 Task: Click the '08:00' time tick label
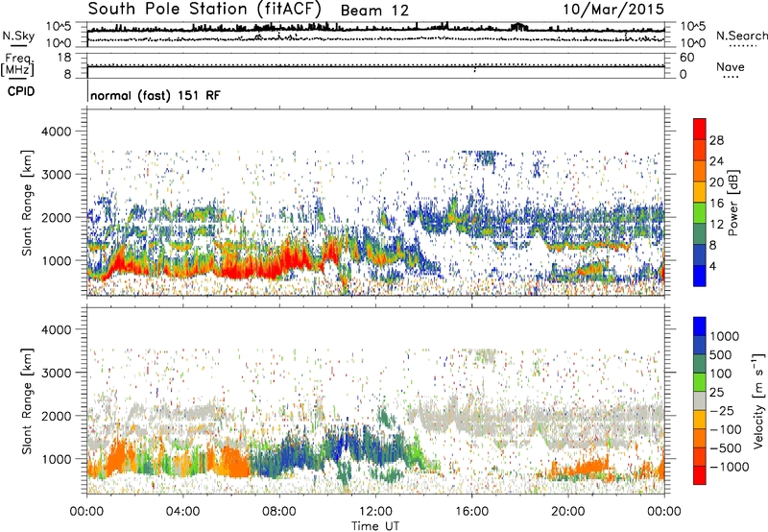click(279, 512)
